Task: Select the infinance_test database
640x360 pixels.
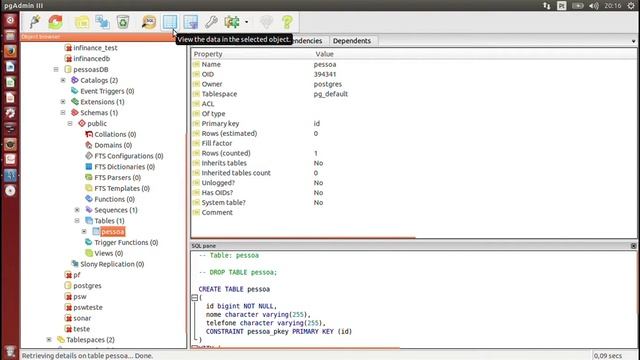Action: pos(95,48)
